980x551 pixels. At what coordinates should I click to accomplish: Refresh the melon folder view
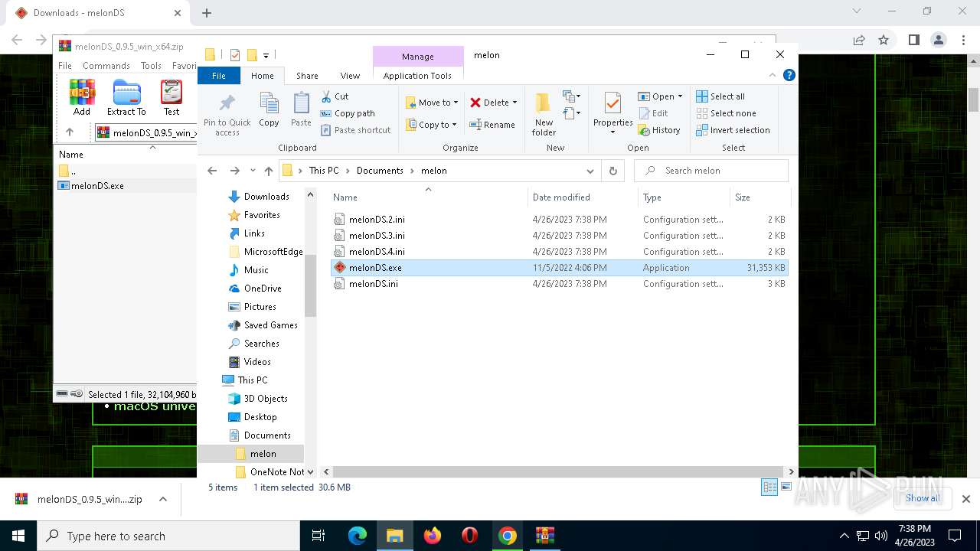(612, 171)
